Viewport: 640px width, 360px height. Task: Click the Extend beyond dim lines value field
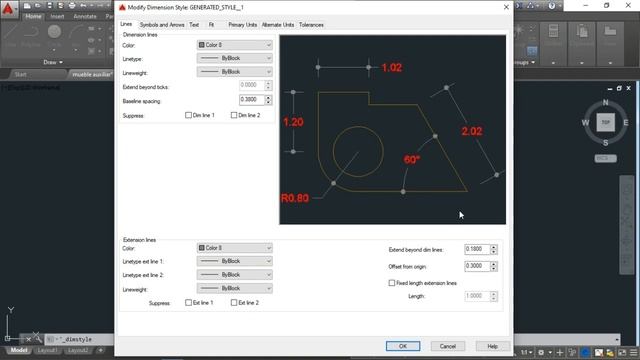[x=477, y=249]
